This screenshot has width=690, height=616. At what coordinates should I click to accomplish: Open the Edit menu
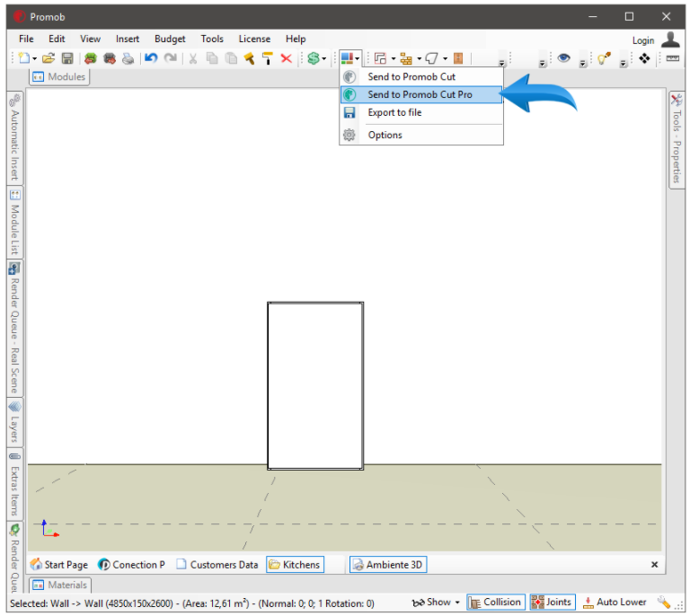[57, 39]
